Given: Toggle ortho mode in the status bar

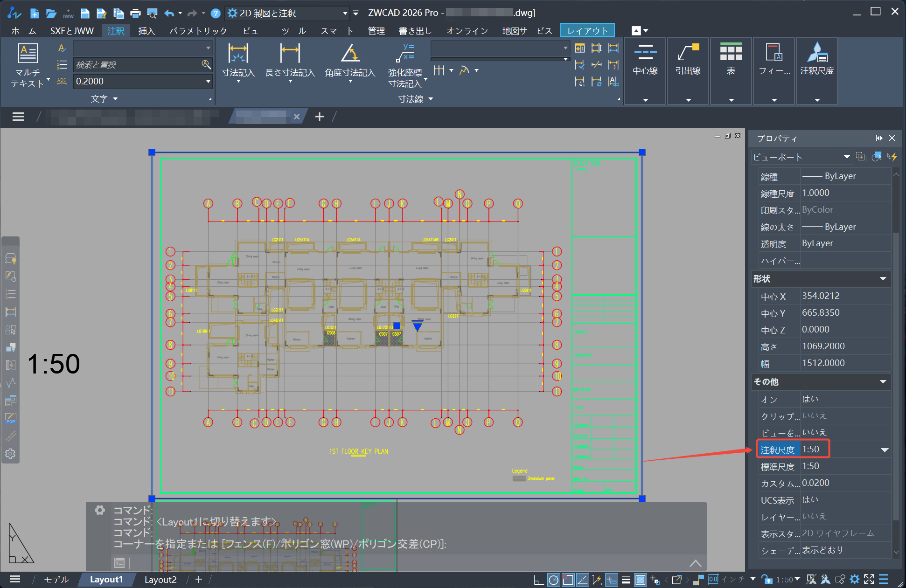Looking at the screenshot, I should 539,580.
